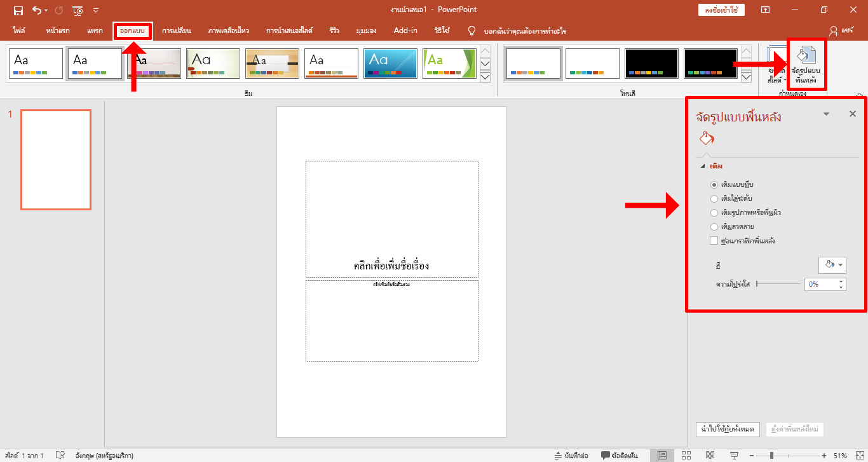Open Format Background (จัดรูปแบบพื้นหลัง) ribbon button

[807, 65]
